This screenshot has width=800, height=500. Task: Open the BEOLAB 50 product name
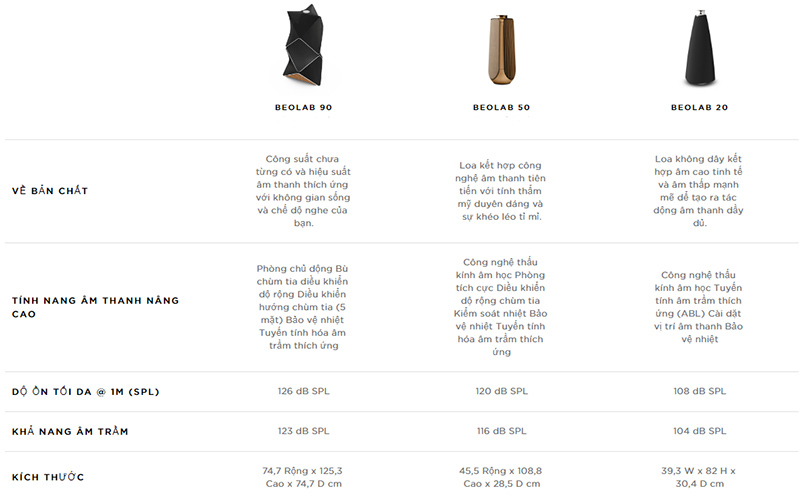tap(501, 107)
